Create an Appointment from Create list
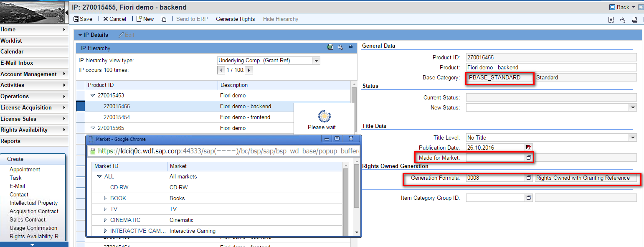The height and width of the screenshot is (247, 644). [25, 169]
